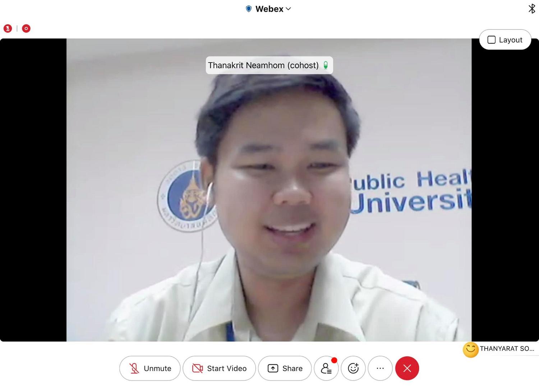
Task: Open the emoji reactions icon
Action: [x=353, y=368]
